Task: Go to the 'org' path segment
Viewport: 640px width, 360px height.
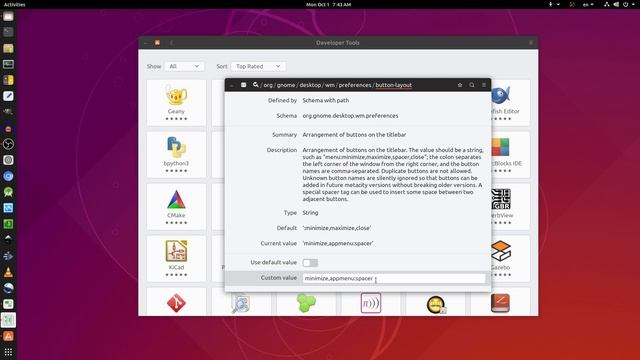Action: point(268,85)
